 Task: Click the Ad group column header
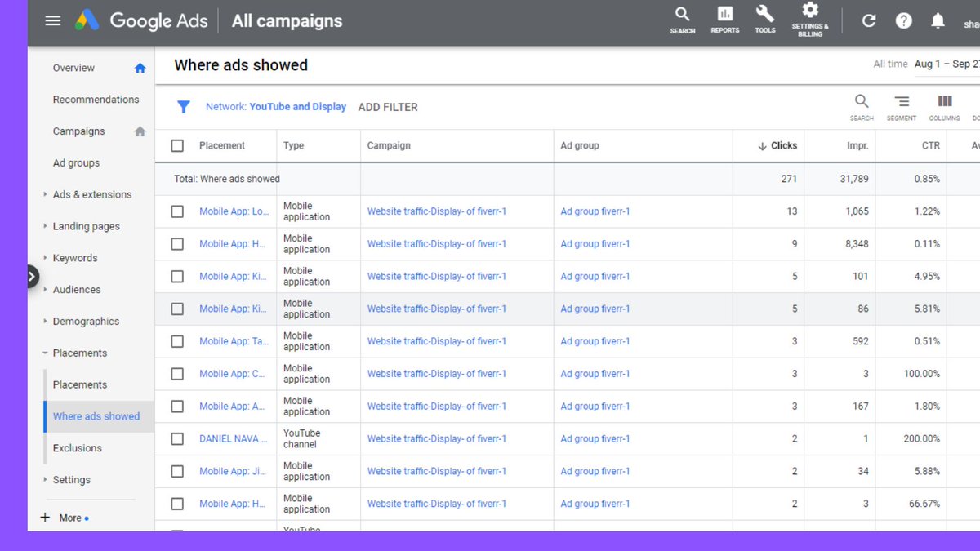pyautogui.click(x=580, y=146)
